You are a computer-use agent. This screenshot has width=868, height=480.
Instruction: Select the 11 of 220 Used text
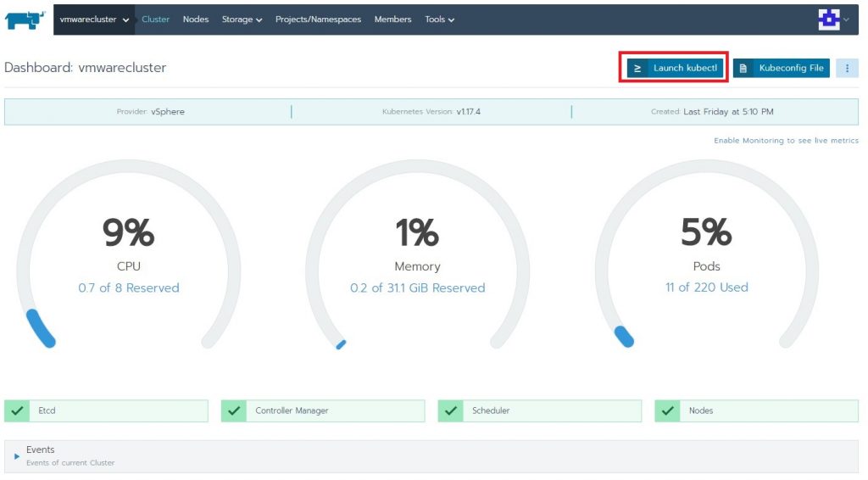706,287
